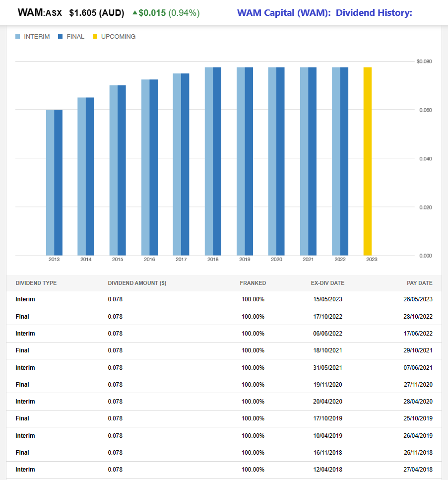Click the WAM:ASX ticker symbol
Screen dimensions: 448x480
click(40, 12)
